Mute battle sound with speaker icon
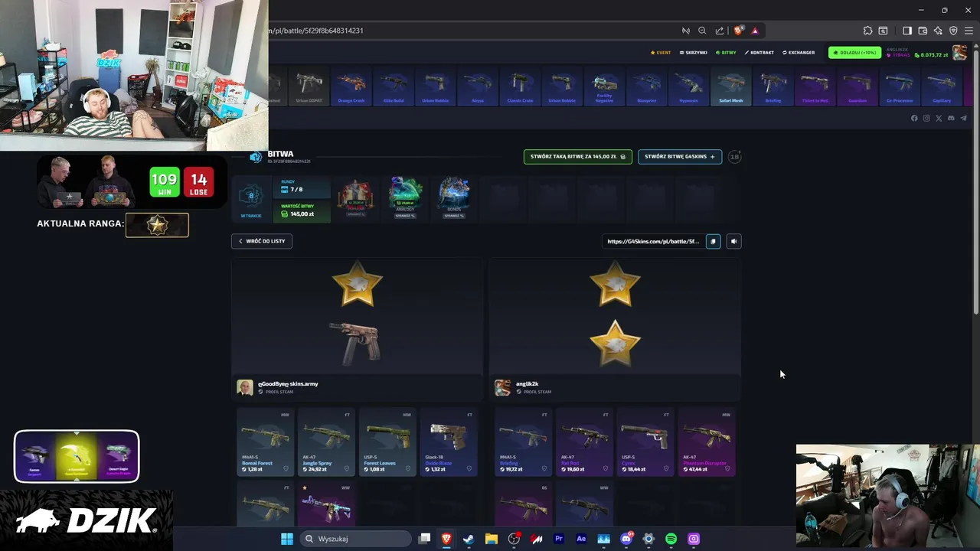 coord(733,242)
